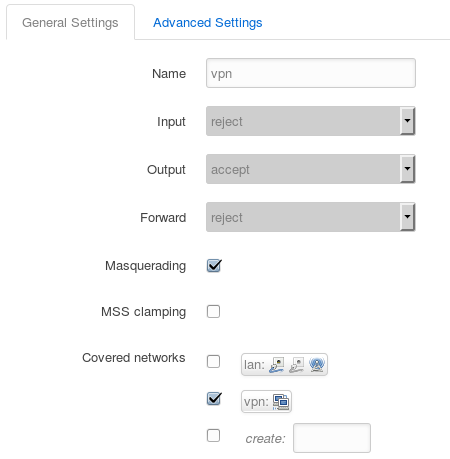Screen dimensions: 450x459
Task: Enable MSS clamping checkbox
Action: (213, 311)
